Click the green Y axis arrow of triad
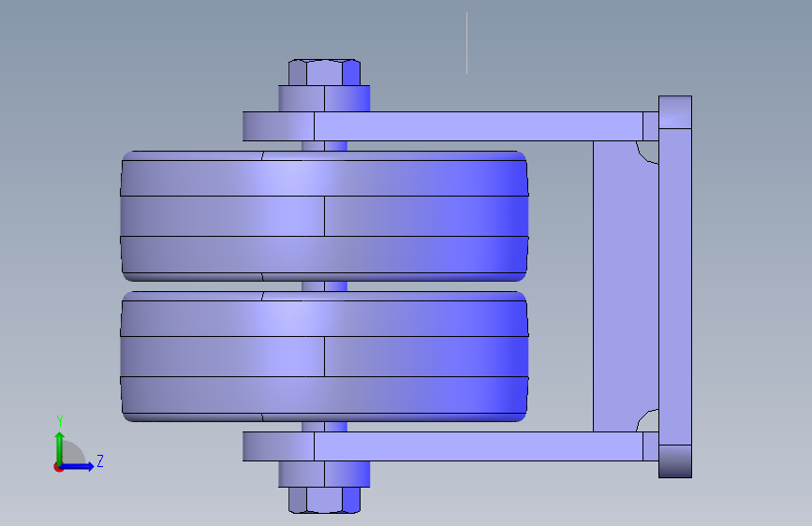 click(x=60, y=448)
